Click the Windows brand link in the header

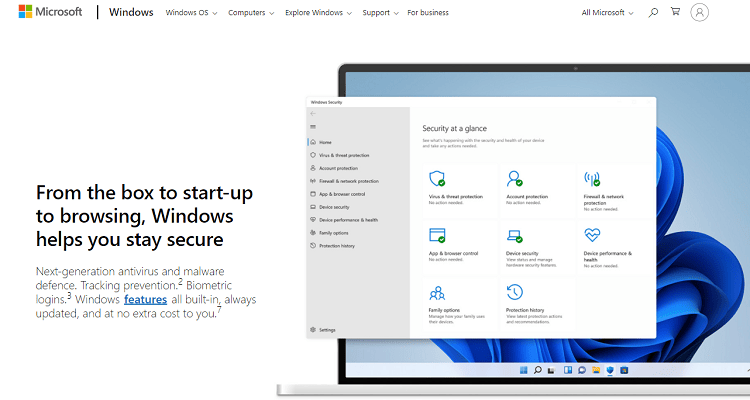(131, 12)
